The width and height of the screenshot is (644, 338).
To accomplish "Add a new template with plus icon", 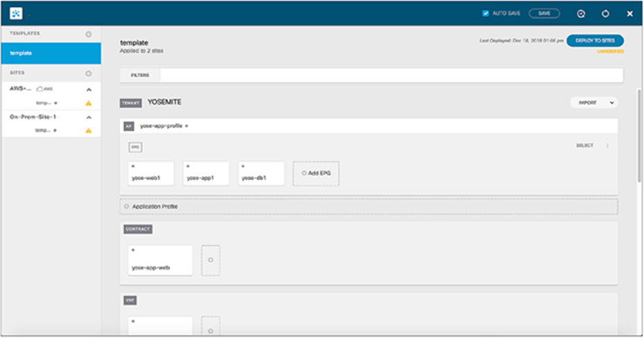I will [x=88, y=34].
